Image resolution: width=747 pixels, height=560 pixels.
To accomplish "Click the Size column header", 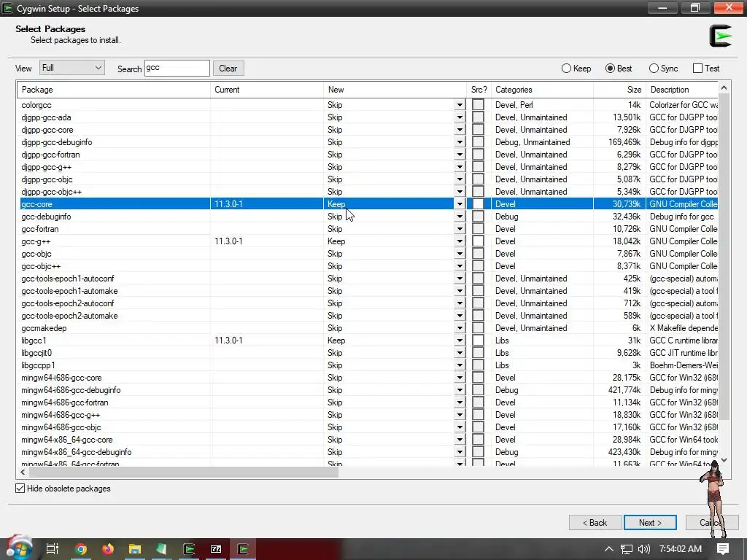I will tap(619, 90).
